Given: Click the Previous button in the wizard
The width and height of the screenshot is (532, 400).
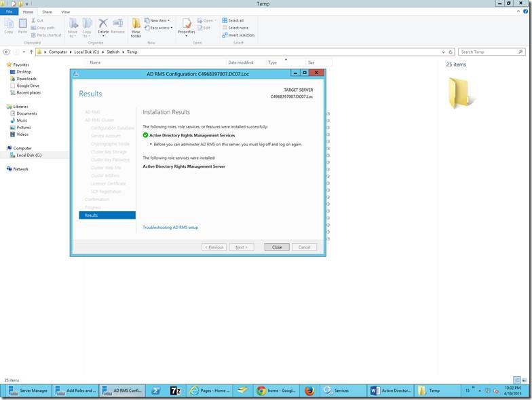Looking at the screenshot, I should [214, 247].
